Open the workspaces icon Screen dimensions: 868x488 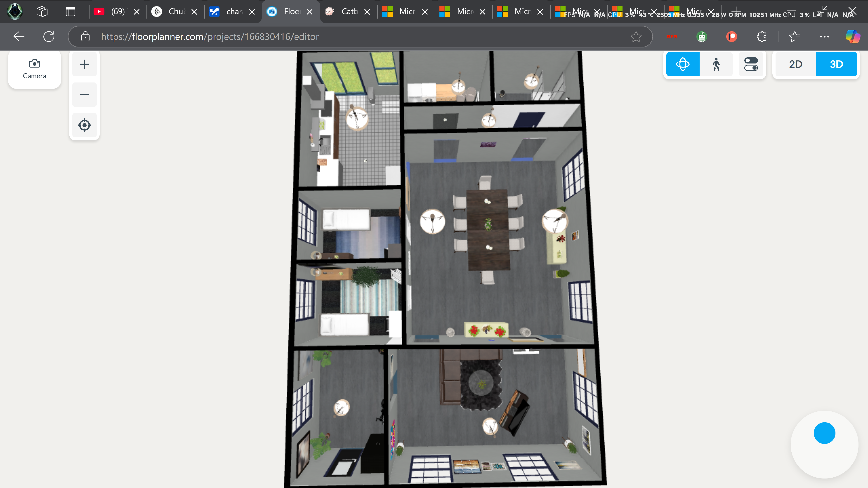click(42, 12)
